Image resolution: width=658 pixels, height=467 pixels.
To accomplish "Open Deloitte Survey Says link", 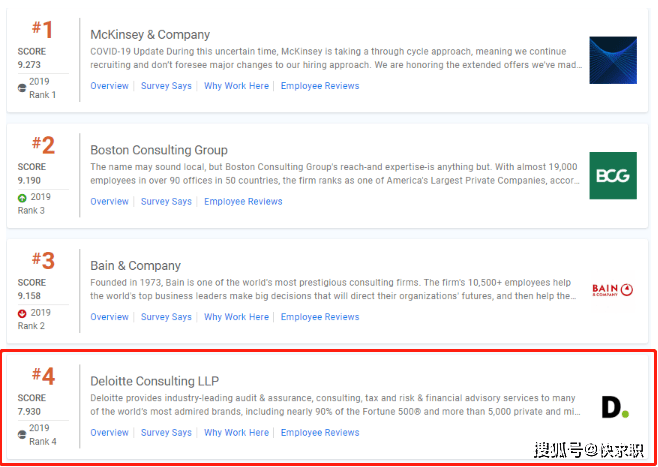I will tap(166, 433).
